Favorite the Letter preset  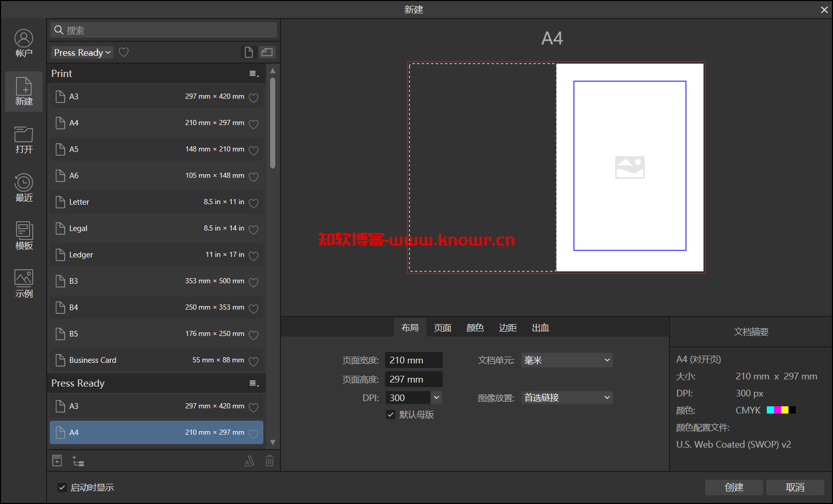point(254,203)
